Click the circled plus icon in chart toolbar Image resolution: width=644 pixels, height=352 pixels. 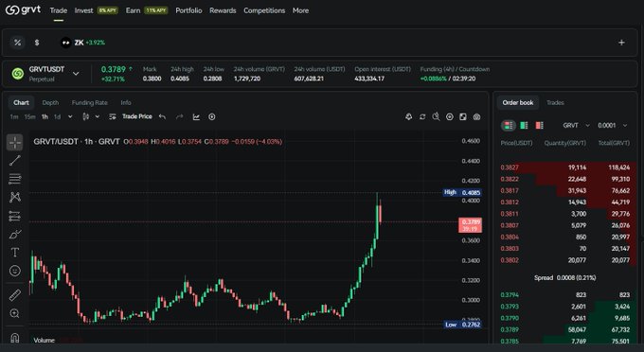pos(212,117)
